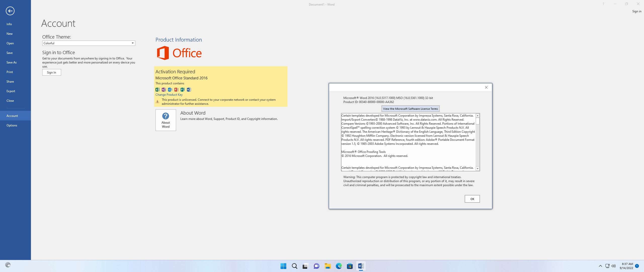Open the New page
The height and width of the screenshot is (272, 644).
click(x=15, y=34)
